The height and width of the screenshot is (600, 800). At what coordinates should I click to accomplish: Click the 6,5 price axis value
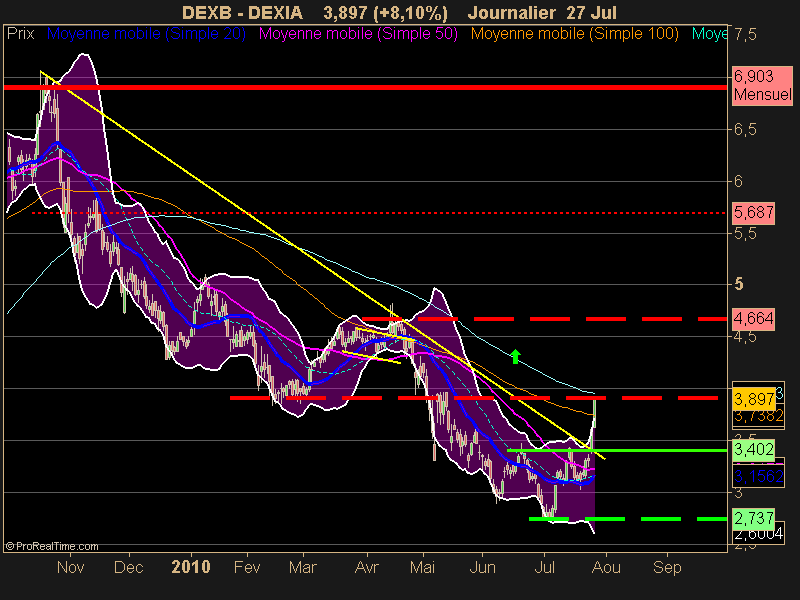[x=745, y=130]
